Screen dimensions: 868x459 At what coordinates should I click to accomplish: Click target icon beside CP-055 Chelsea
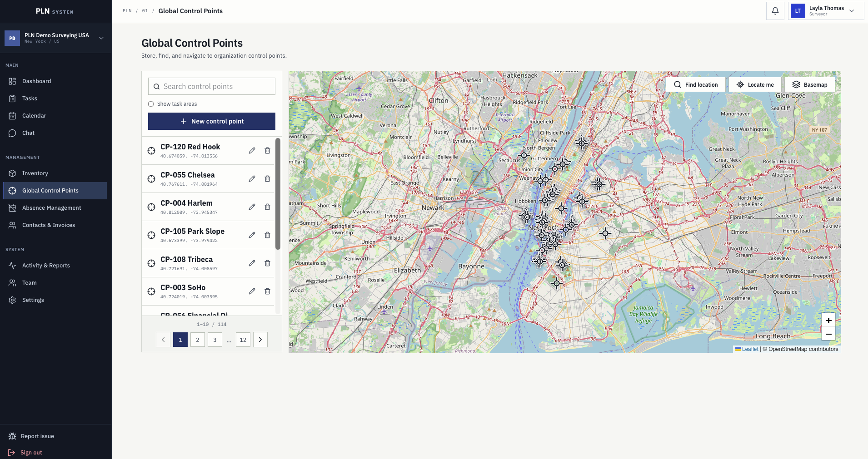(151, 179)
